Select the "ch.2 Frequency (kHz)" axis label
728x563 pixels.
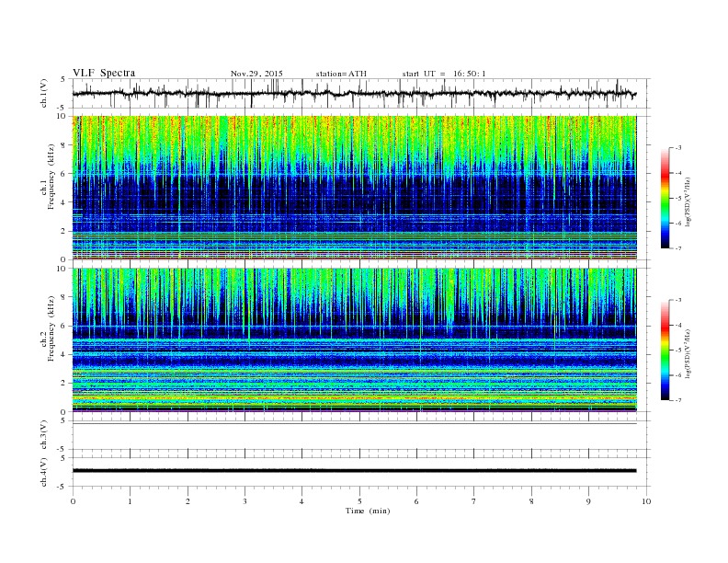(48, 329)
